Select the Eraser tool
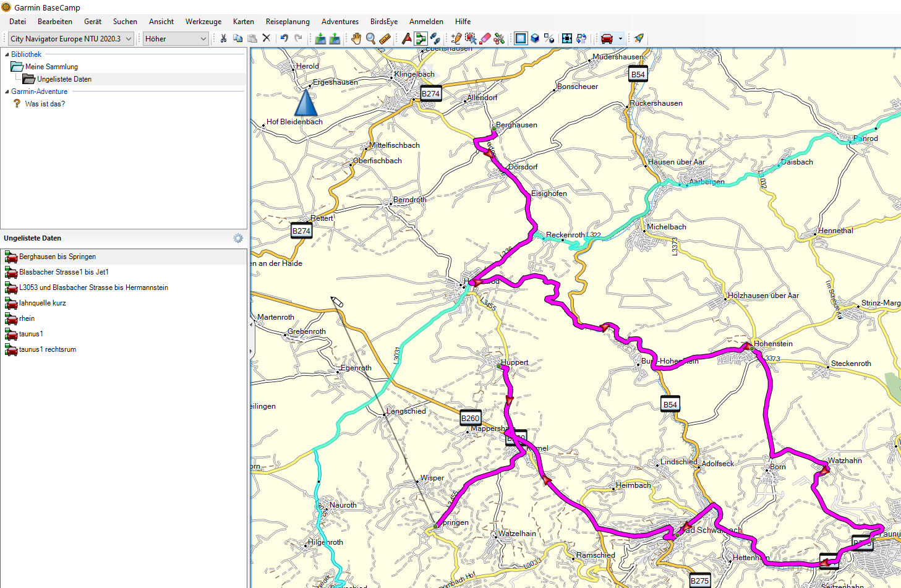 coord(485,38)
